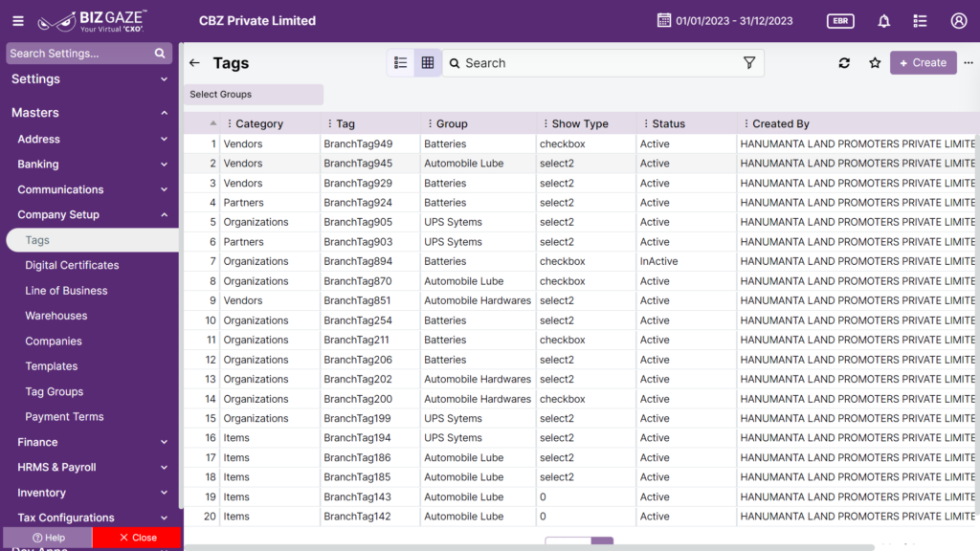Image resolution: width=980 pixels, height=551 pixels.
Task: Open the user profile icon
Action: [959, 21]
